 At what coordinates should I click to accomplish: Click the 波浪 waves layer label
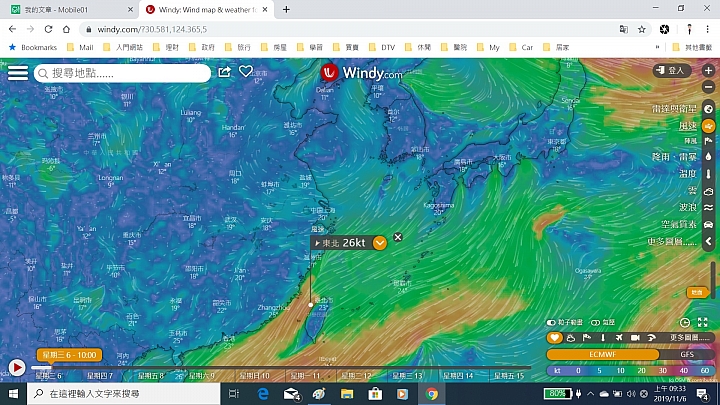pos(688,207)
